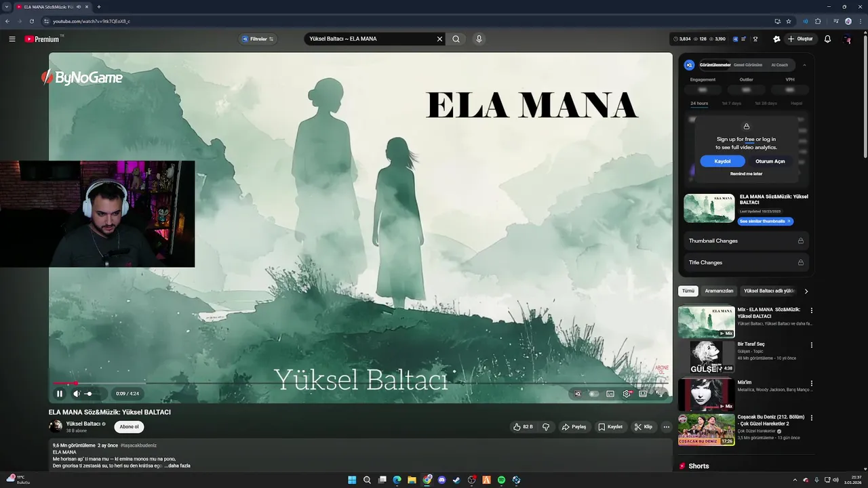Mute the video volume speaker icon
Image resolution: width=868 pixels, height=488 pixels.
77,394
